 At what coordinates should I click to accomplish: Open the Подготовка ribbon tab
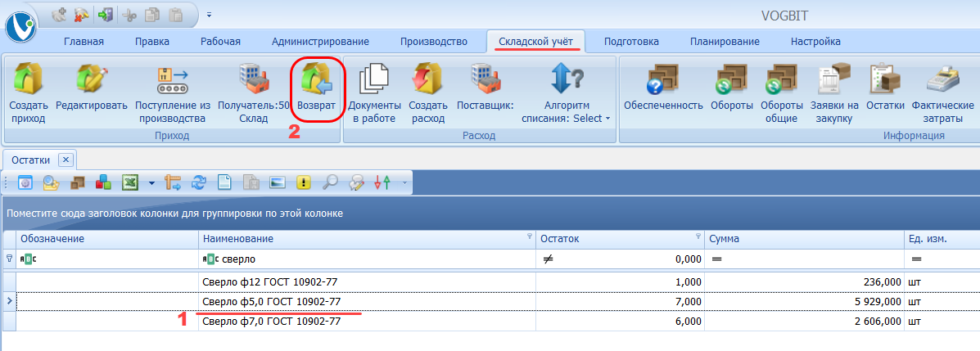631,42
